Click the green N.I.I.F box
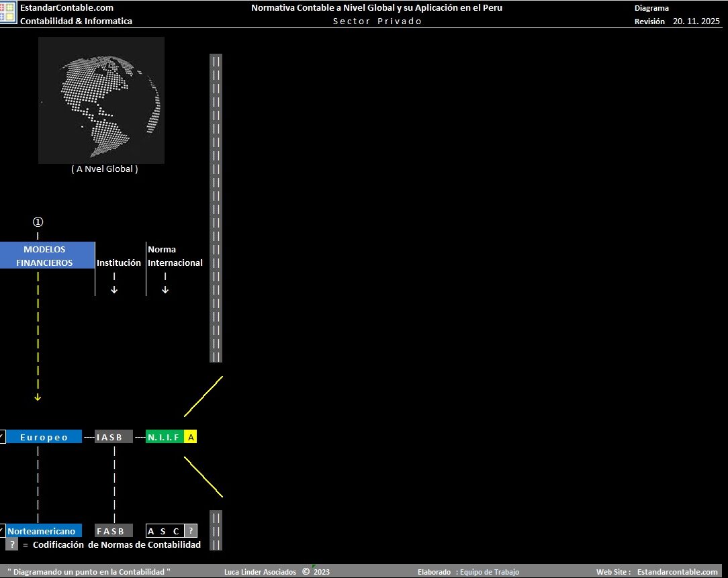 [165, 437]
